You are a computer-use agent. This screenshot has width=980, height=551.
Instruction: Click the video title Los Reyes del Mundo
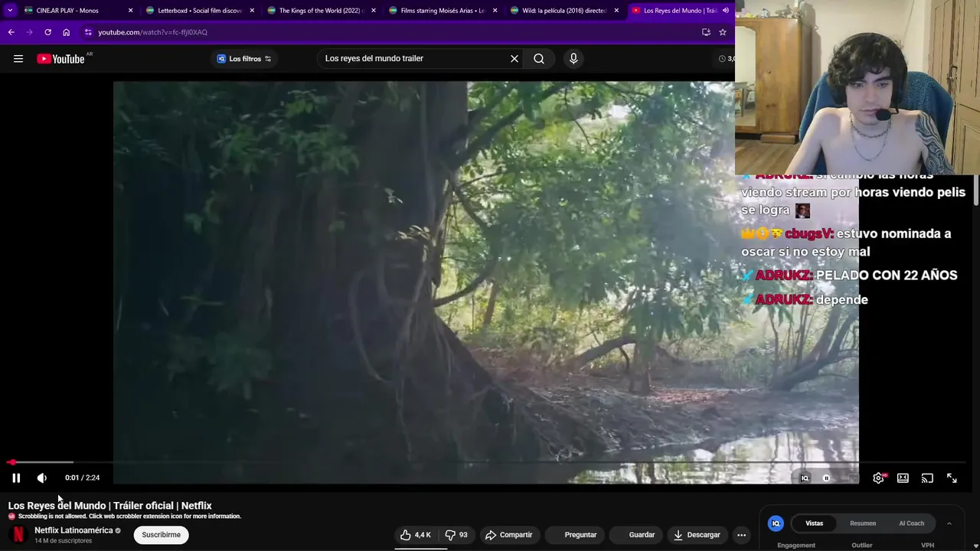[109, 506]
